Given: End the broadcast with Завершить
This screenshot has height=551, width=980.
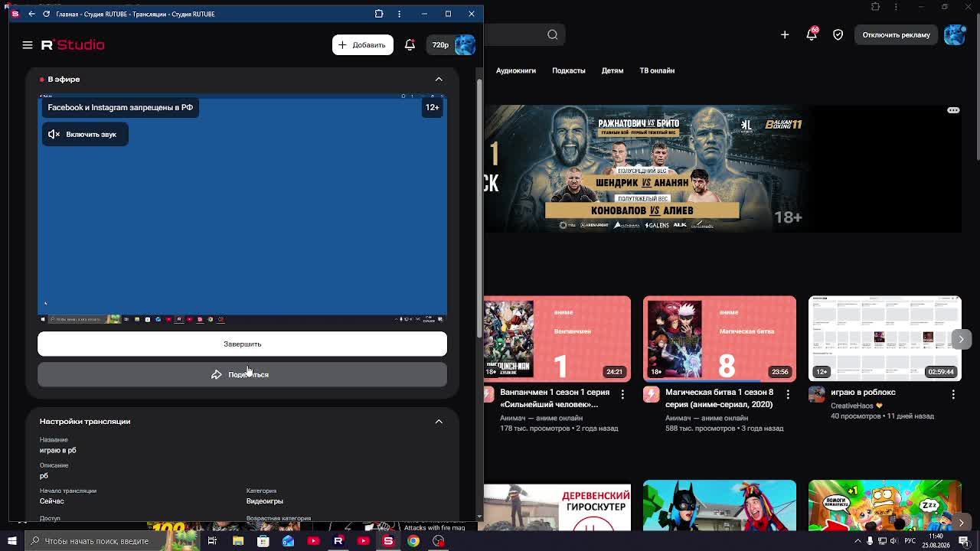Looking at the screenshot, I should [242, 344].
